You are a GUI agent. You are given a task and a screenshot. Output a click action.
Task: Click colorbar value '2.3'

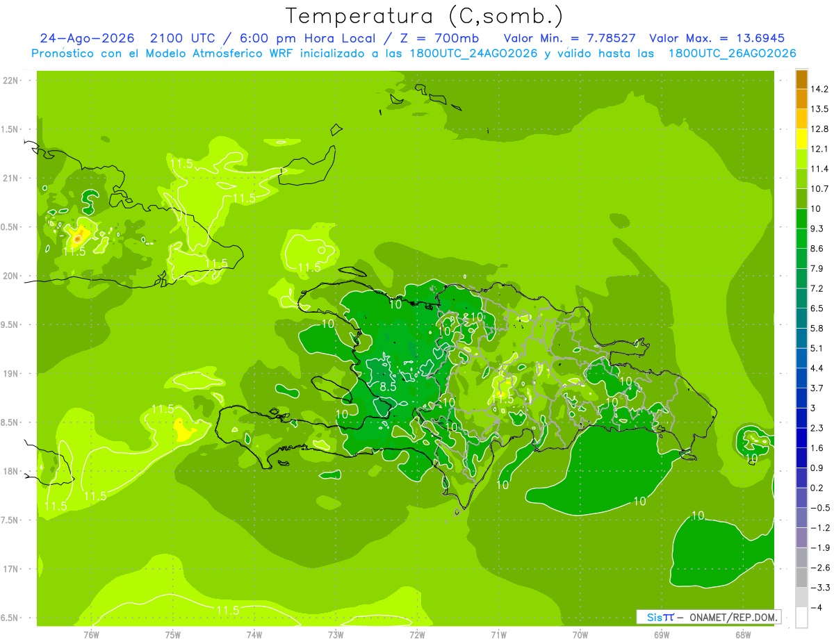point(817,428)
